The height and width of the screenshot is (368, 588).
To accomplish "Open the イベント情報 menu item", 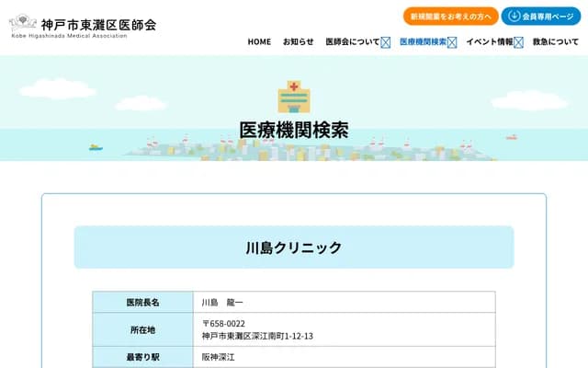I will (490, 41).
